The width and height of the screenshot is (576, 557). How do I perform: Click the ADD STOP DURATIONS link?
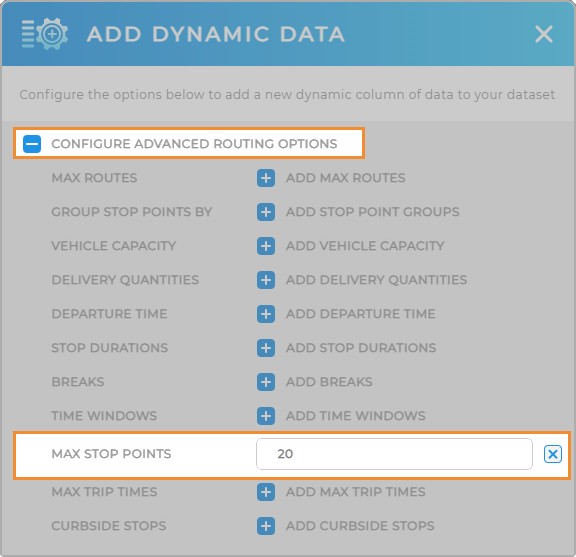tap(361, 348)
